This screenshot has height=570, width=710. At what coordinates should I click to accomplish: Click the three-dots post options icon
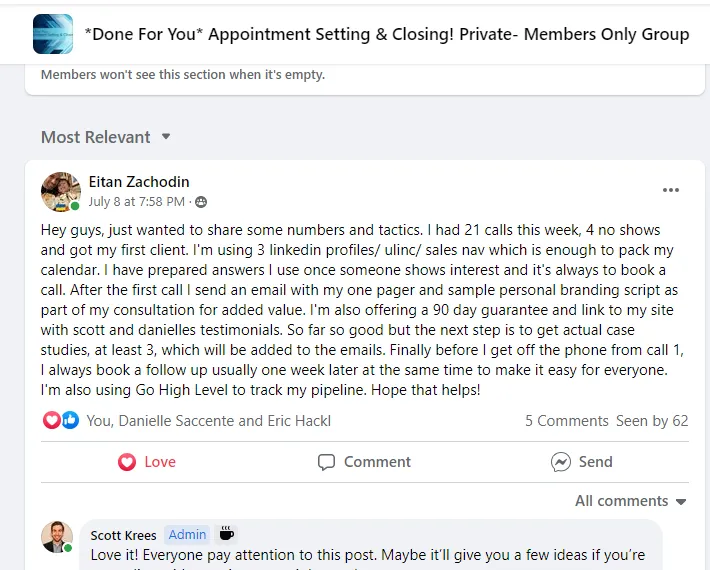point(670,190)
